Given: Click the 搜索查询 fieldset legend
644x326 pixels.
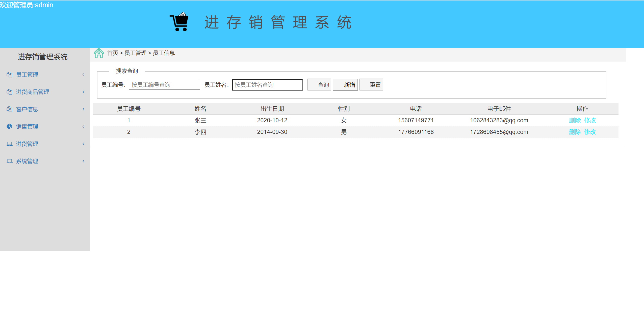Looking at the screenshot, I should click(x=127, y=71).
